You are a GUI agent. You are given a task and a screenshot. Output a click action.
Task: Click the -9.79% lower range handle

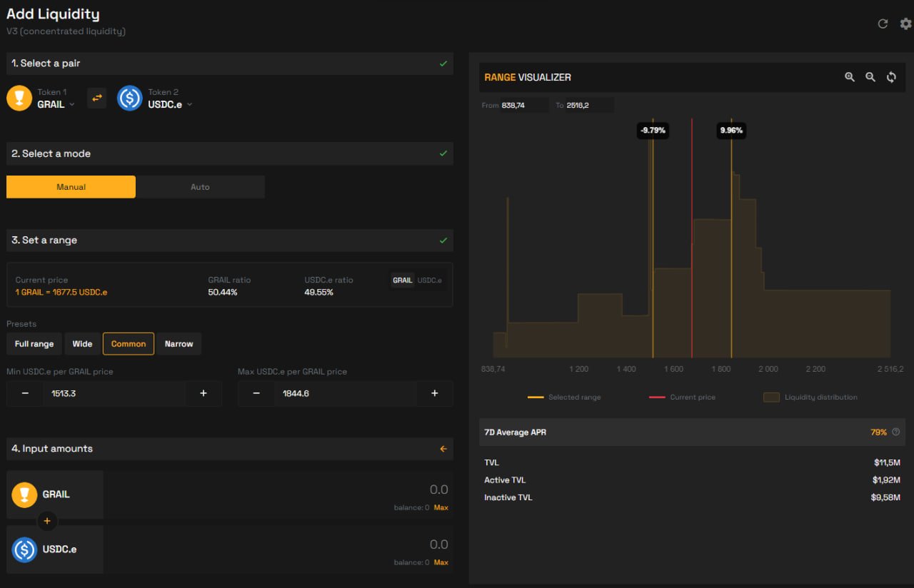[x=653, y=131]
